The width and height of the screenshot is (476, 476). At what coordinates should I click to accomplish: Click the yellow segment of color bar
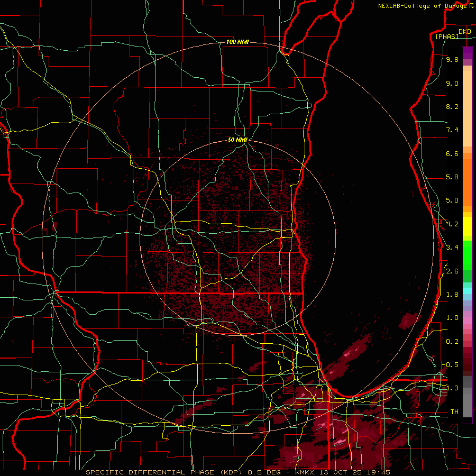tap(467, 226)
